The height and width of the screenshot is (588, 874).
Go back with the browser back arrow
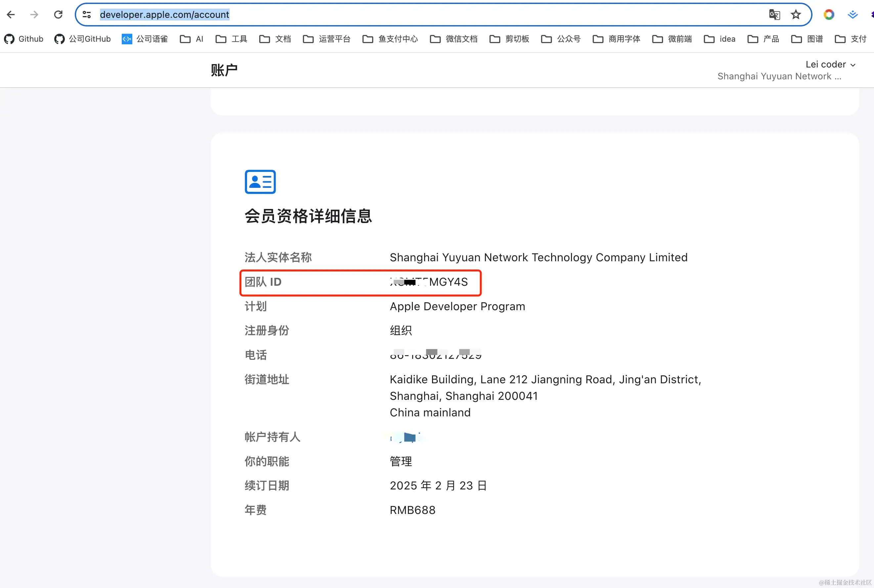point(11,15)
